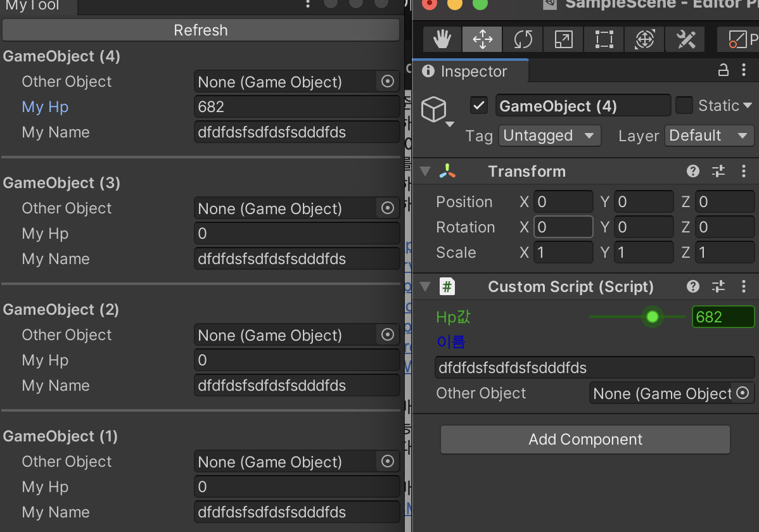The width and height of the screenshot is (759, 532).
Task: Select the combined Transform tool
Action: (x=645, y=39)
